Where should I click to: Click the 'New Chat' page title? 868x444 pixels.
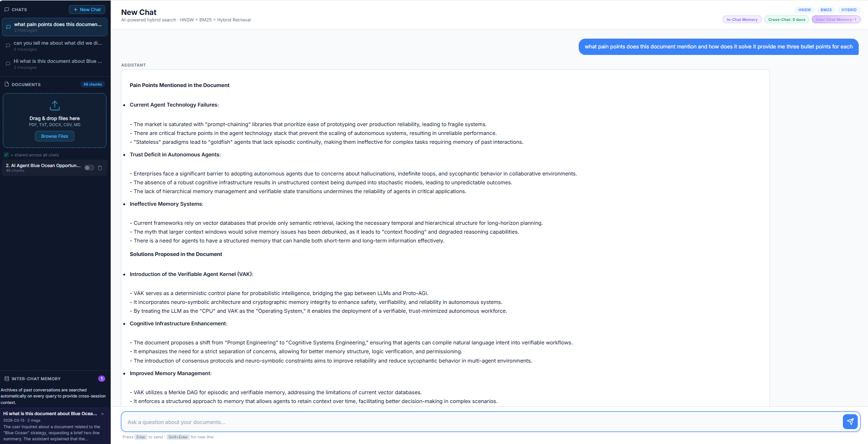pyautogui.click(x=139, y=12)
